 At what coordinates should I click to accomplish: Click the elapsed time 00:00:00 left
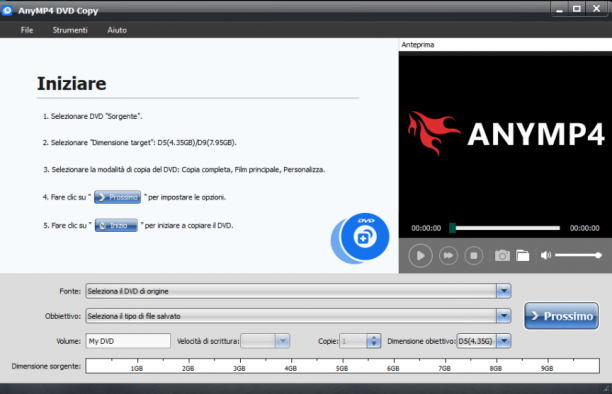tap(426, 228)
